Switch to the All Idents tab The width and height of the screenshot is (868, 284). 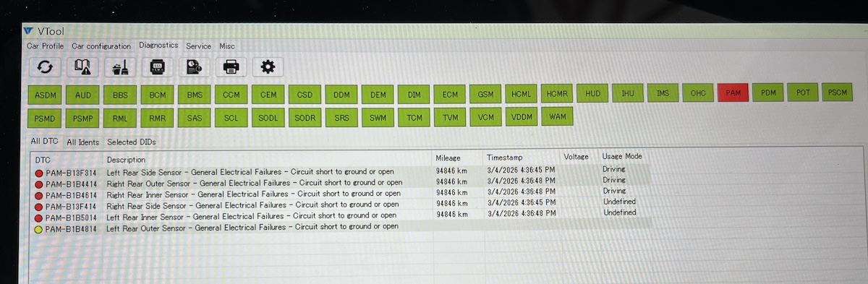(83, 142)
